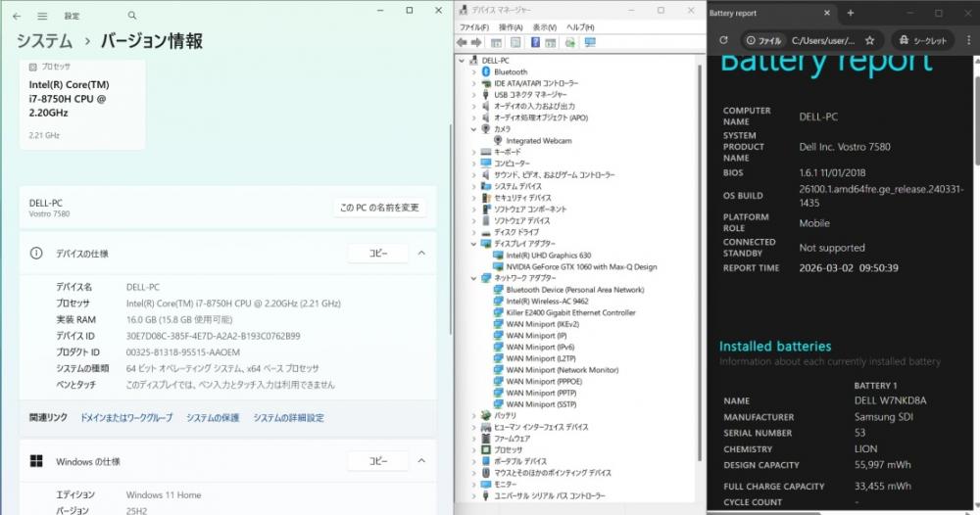Click the FULL CHARGE CAPACITY value 33,455 mWh

pos(883,486)
